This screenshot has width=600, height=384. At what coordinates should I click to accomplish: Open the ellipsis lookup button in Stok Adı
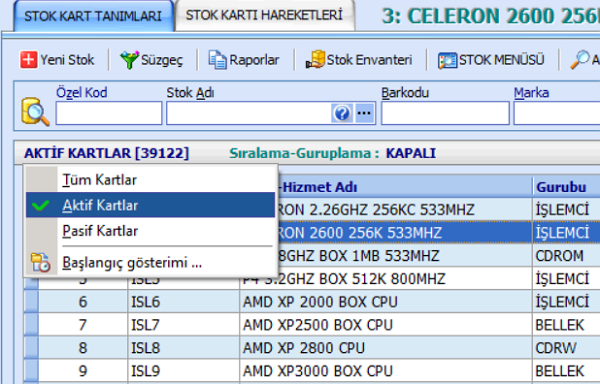[364, 113]
